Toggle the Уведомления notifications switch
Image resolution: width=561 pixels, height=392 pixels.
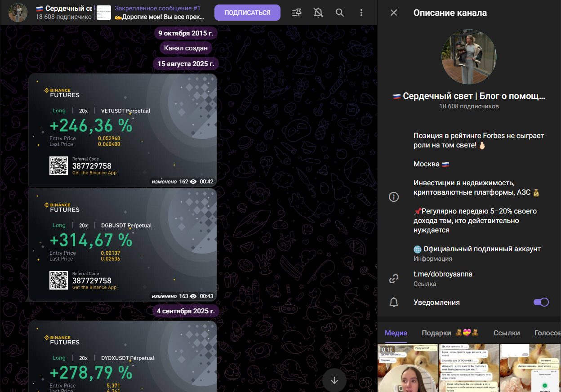click(x=541, y=302)
